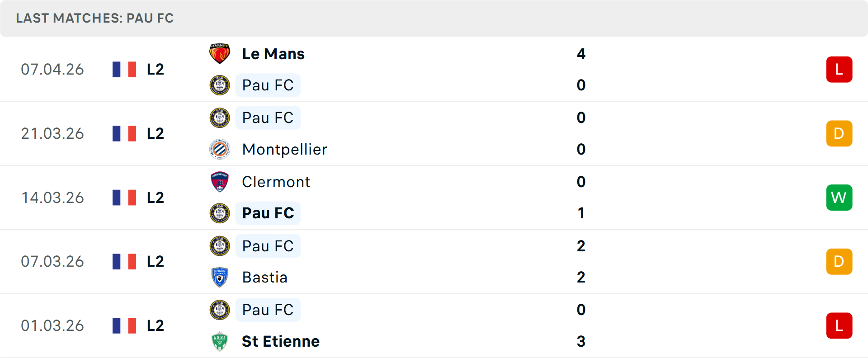Click the Montpellier club logo

click(x=220, y=149)
